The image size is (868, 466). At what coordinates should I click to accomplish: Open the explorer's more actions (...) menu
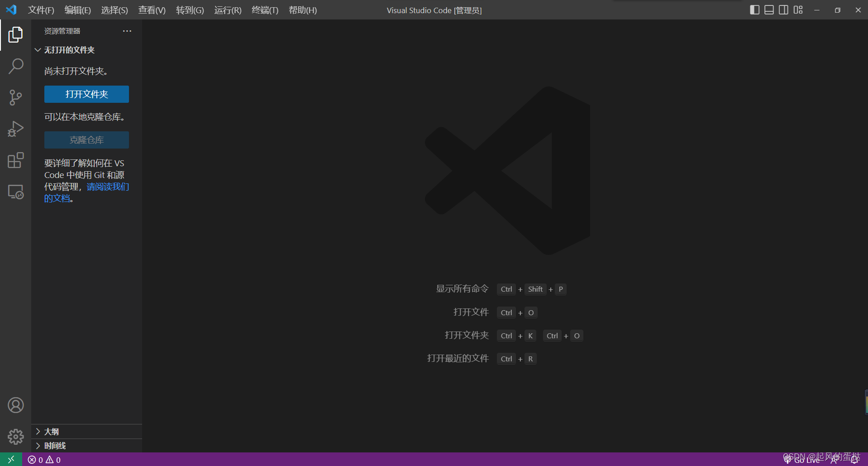[127, 31]
